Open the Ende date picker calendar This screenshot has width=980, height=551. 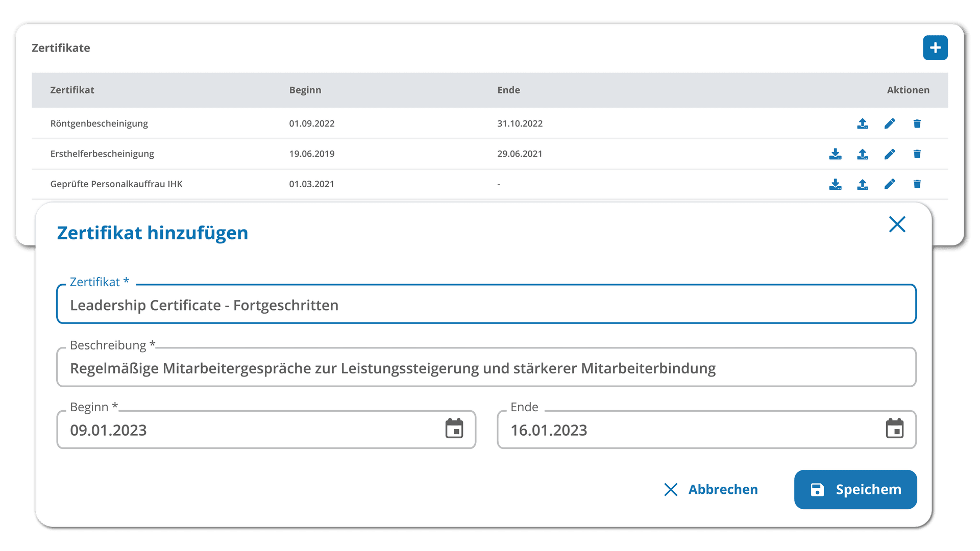click(895, 429)
